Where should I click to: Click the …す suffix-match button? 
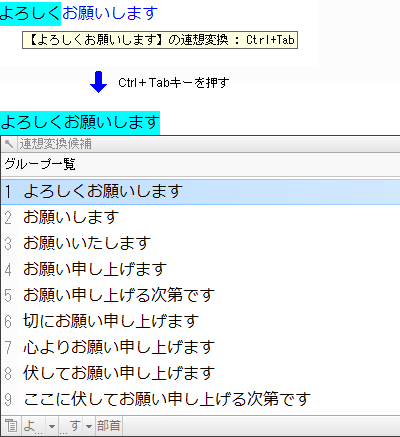(x=71, y=426)
